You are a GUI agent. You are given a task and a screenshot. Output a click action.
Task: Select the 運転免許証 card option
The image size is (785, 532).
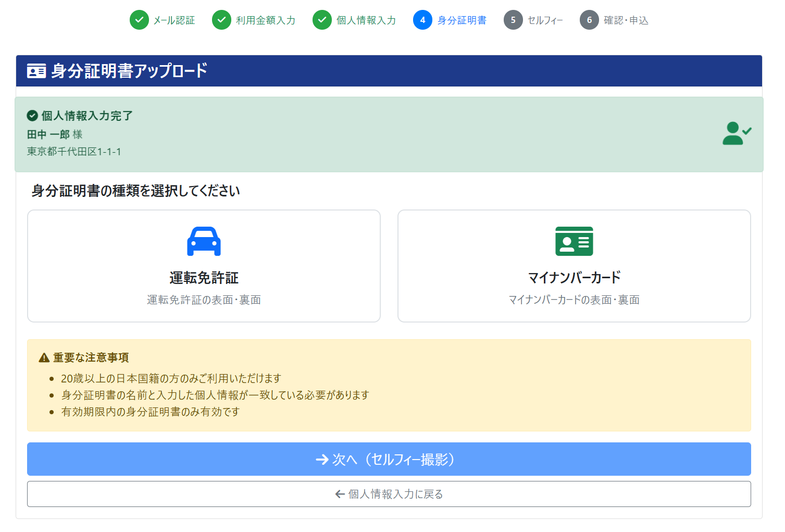point(204,266)
